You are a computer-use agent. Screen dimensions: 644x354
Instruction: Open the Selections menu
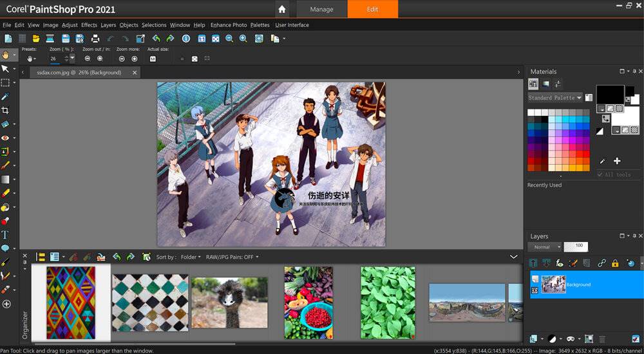coord(154,25)
